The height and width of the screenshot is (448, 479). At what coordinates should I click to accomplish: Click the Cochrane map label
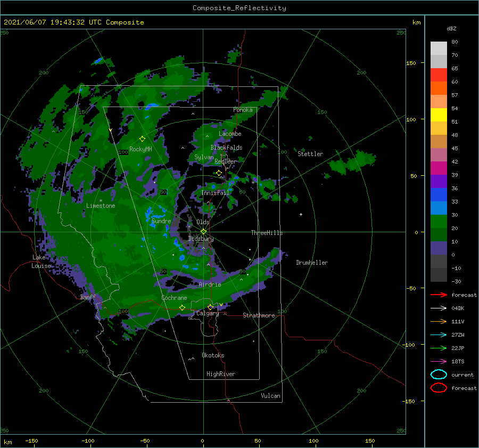pyautogui.click(x=174, y=298)
